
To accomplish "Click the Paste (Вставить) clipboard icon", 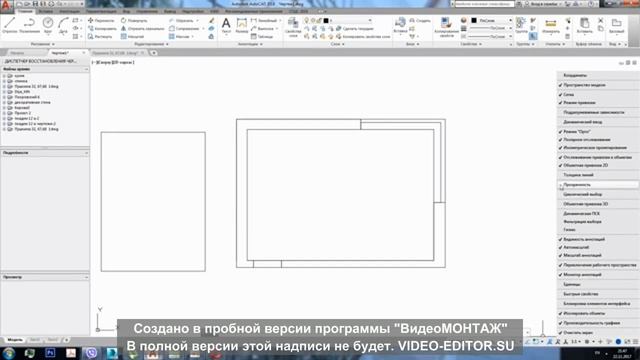I will (x=584, y=25).
